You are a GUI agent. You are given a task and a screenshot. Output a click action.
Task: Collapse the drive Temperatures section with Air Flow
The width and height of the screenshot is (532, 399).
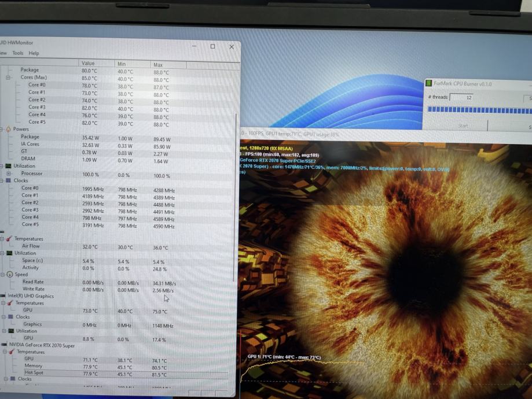pyautogui.click(x=2, y=239)
